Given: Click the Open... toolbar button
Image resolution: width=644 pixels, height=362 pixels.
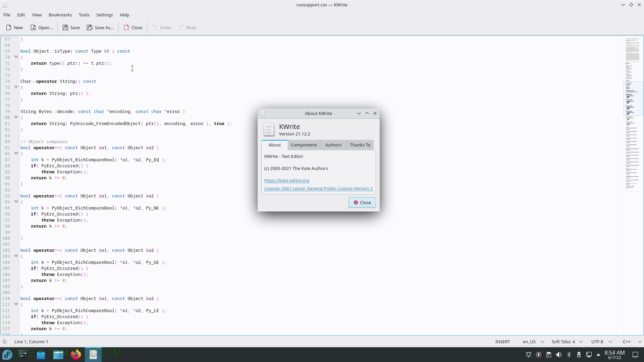Looking at the screenshot, I should pos(42,27).
